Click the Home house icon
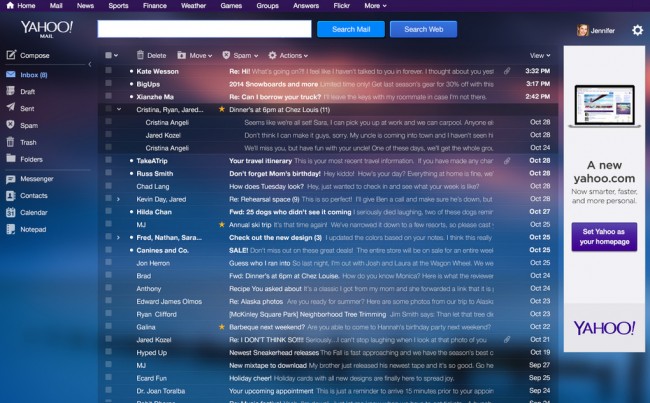The image size is (650, 403). coord(10,5)
